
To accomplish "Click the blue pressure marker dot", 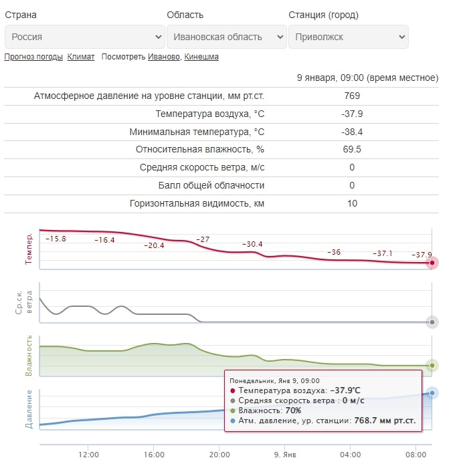I will (432, 393).
